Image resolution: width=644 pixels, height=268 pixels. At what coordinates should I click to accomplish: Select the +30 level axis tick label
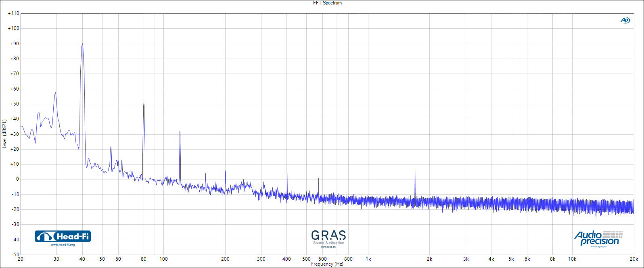(15, 134)
